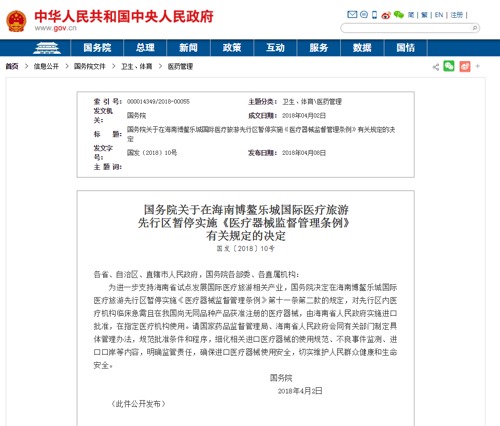The image size is (500, 426).
Task: Open the 国务院 navigation tab
Action: click(x=97, y=48)
